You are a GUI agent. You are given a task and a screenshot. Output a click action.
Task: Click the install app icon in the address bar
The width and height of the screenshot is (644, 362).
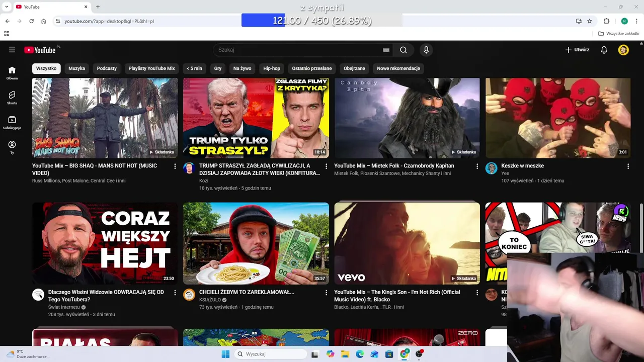[579, 21]
